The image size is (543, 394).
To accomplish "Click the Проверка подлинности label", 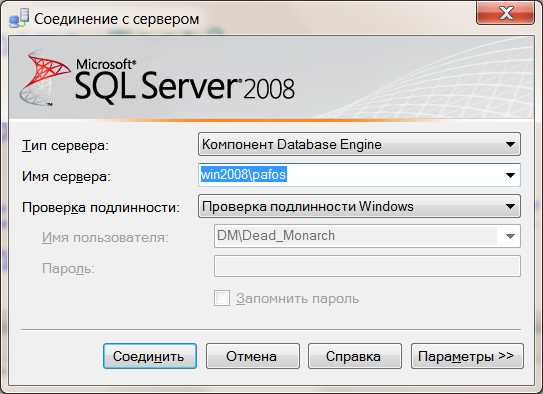I will [x=101, y=207].
